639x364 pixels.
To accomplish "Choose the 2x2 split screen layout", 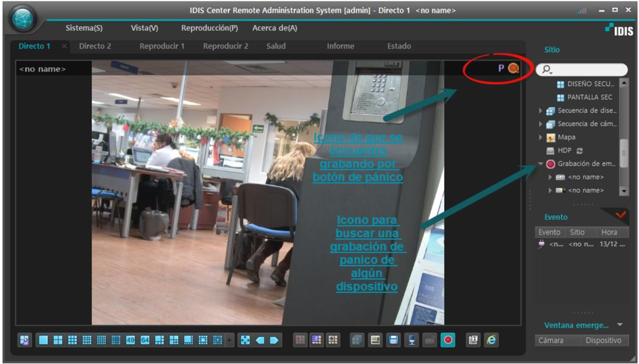I will click(x=58, y=340).
